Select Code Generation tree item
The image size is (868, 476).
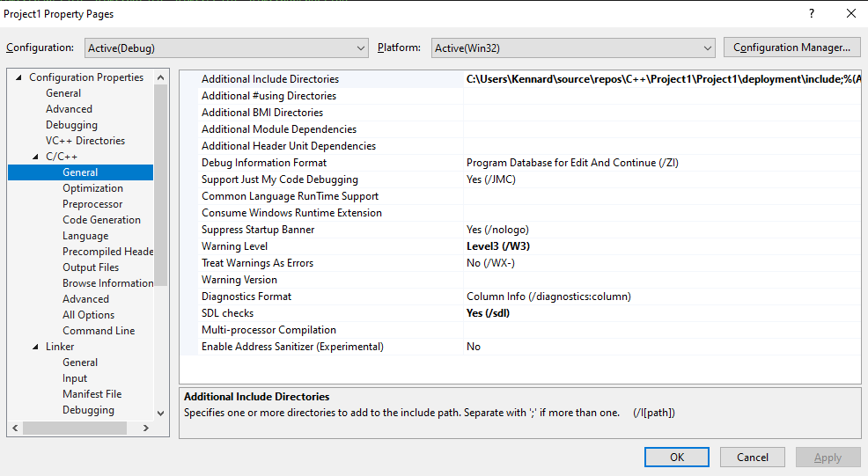point(101,220)
